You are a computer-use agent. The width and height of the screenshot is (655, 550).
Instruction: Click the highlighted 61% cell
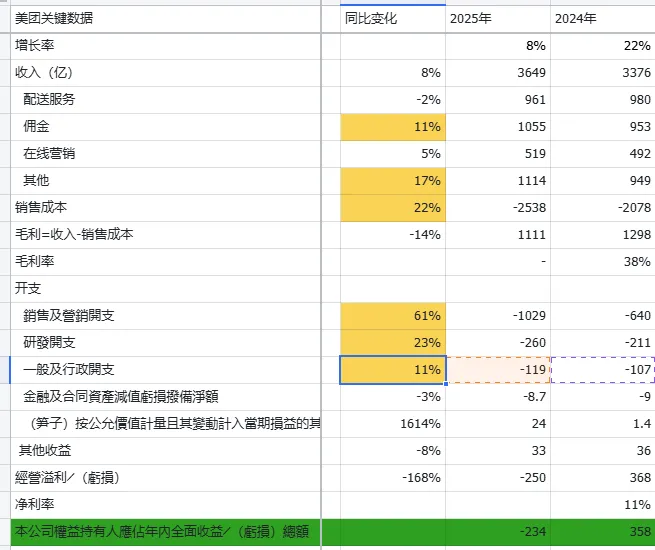pyautogui.click(x=393, y=316)
